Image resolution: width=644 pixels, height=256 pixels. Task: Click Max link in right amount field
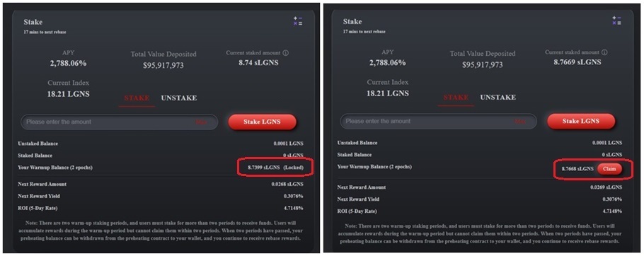pyautogui.click(x=520, y=122)
